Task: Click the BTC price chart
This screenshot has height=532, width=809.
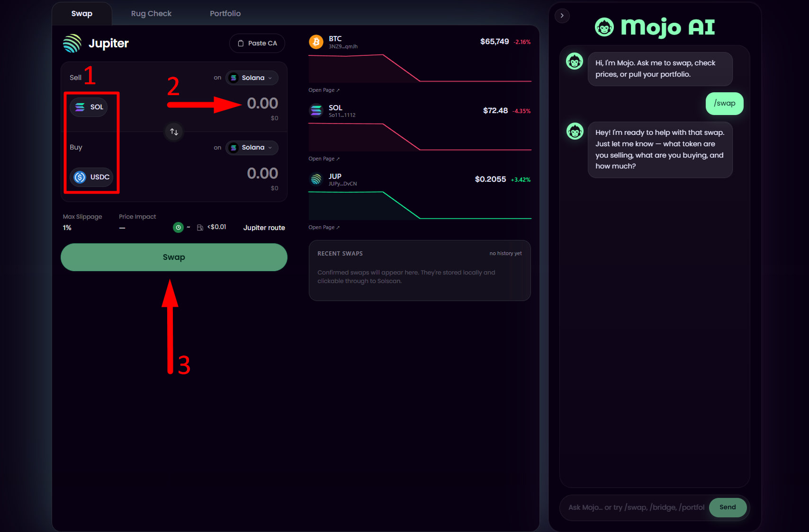Action: [420, 69]
